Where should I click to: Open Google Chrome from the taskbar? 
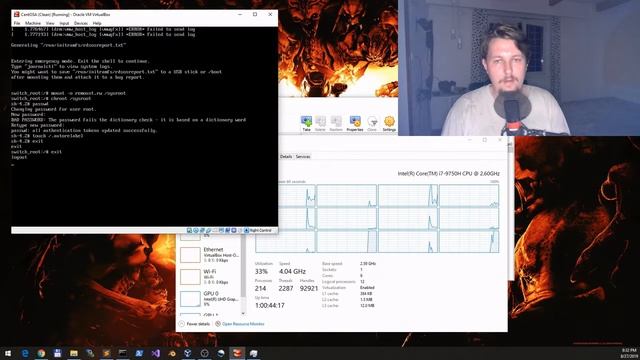41,353
